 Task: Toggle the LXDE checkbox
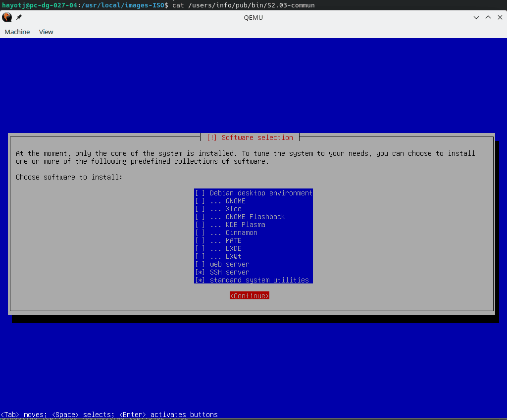point(200,248)
